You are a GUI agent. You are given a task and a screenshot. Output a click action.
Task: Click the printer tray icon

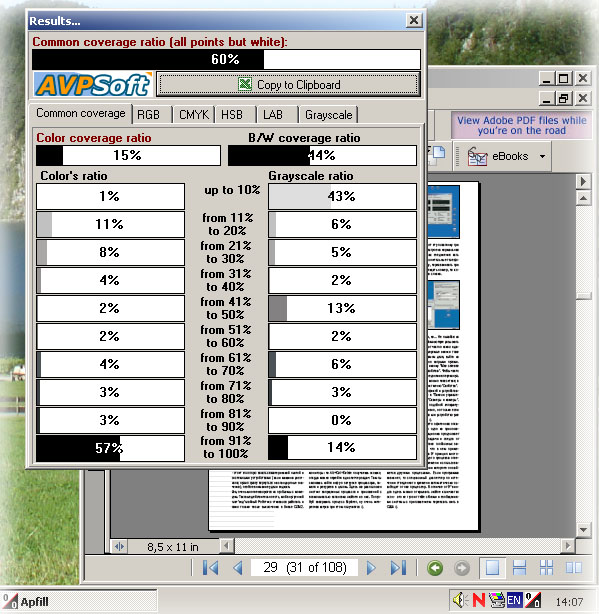(x=497, y=600)
